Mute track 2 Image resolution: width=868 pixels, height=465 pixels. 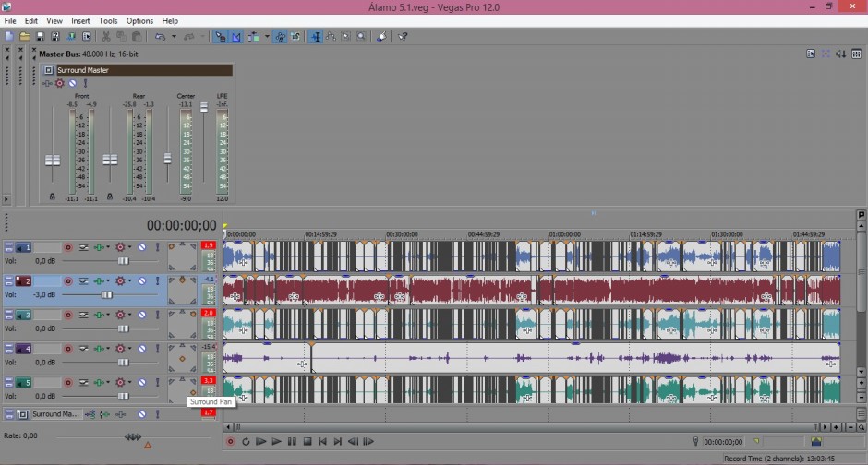click(142, 280)
